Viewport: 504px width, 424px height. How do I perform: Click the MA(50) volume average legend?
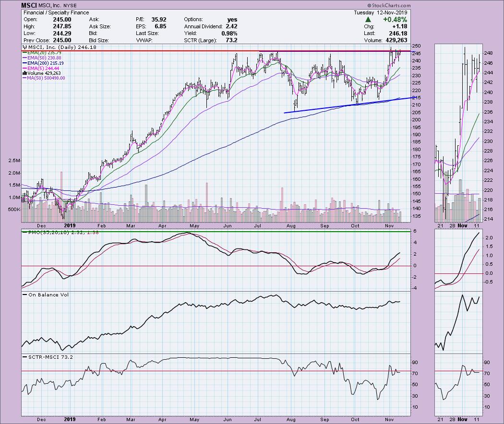point(44,78)
